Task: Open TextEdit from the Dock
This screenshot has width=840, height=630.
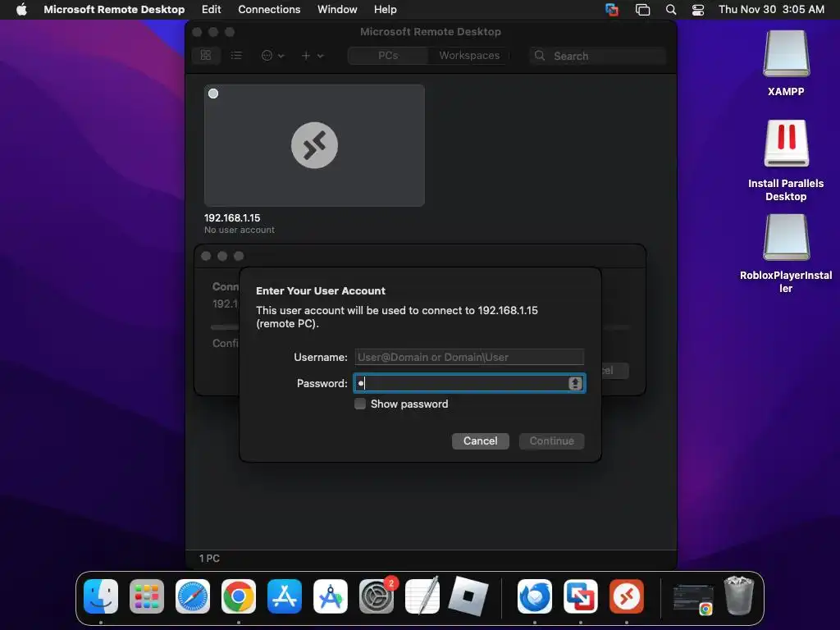Action: pyautogui.click(x=422, y=596)
